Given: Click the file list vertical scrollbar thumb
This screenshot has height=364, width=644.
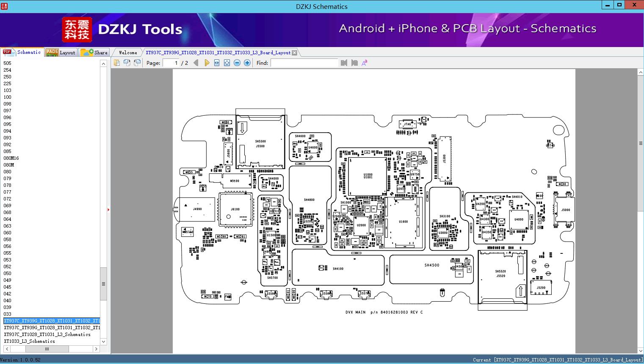Looking at the screenshot, I should (x=103, y=284).
